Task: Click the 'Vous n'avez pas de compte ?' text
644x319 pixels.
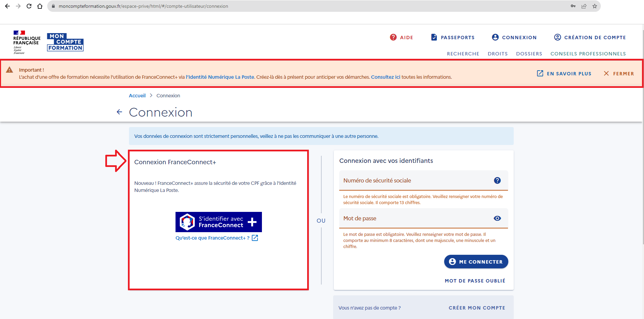Action: click(x=370, y=308)
